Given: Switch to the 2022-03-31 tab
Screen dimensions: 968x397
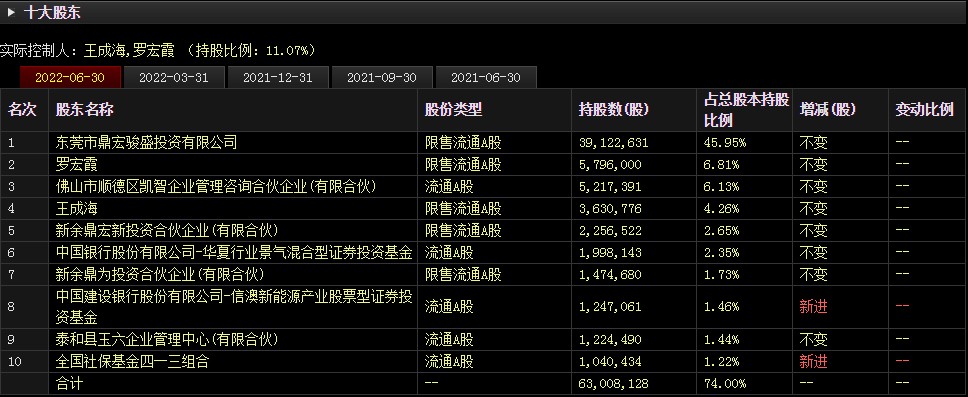Looking at the screenshot, I should pos(173,77).
